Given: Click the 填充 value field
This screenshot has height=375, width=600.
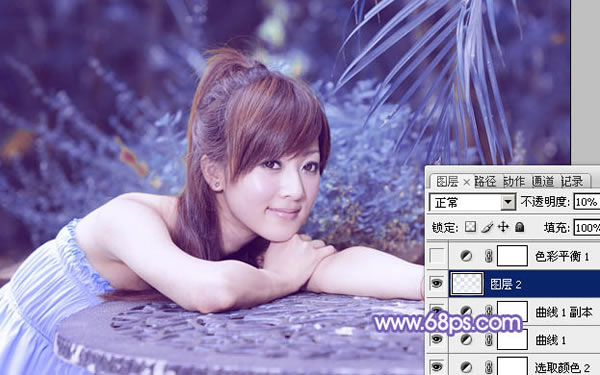Looking at the screenshot, I should [587, 228].
